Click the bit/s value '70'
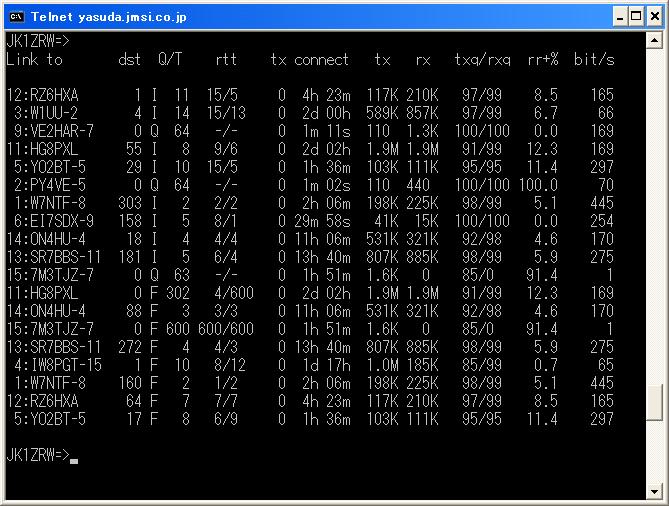669x506 pixels. click(x=606, y=185)
